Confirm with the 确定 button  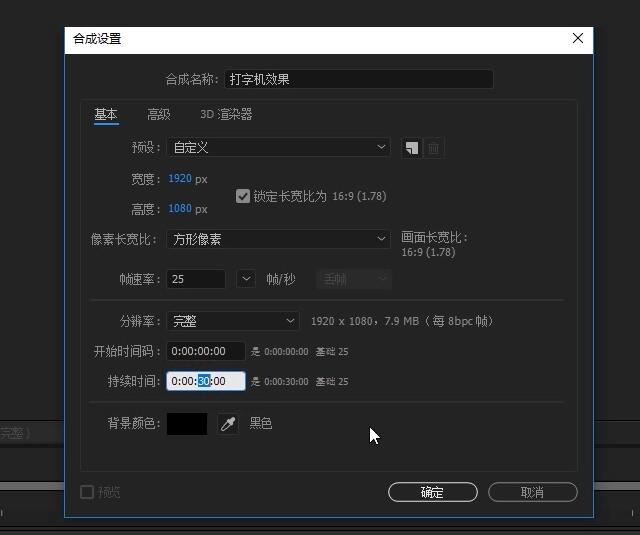pyautogui.click(x=433, y=492)
